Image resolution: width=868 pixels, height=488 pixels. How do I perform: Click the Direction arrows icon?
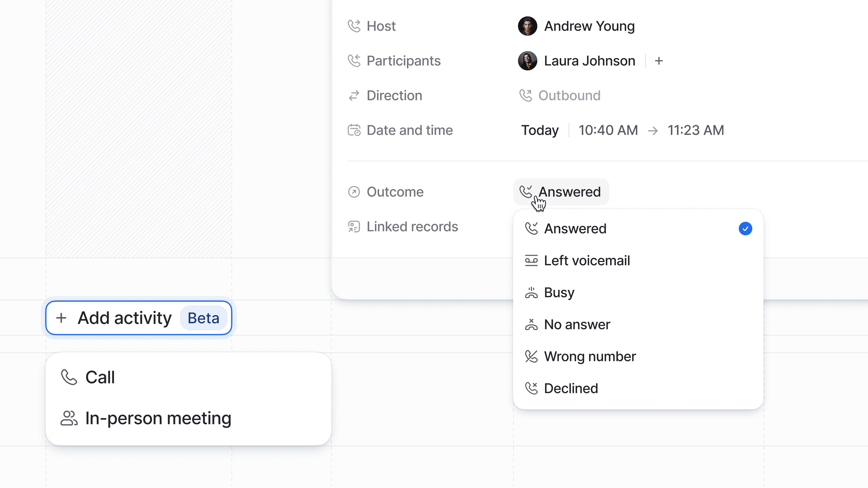[354, 96]
